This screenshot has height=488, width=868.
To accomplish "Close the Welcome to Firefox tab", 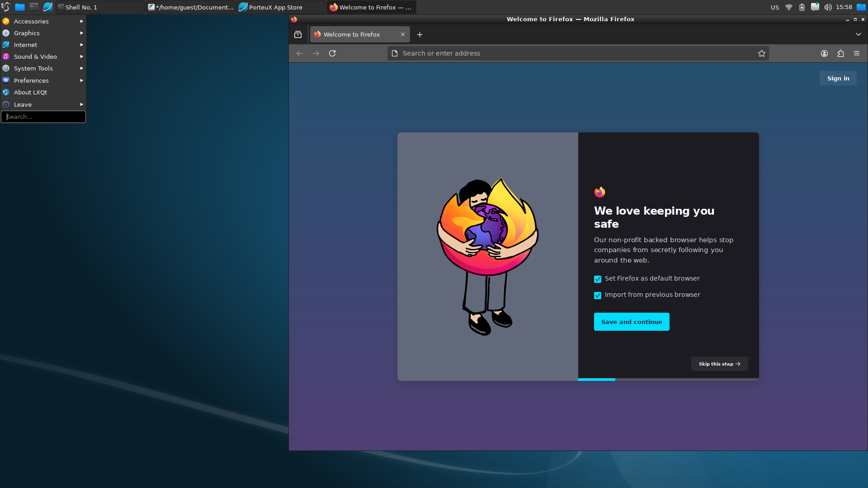I will point(403,34).
